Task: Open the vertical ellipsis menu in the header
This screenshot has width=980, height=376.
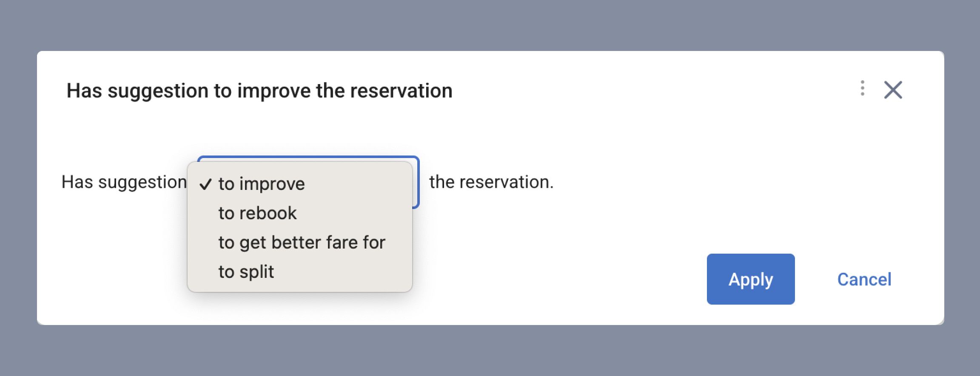Action: click(x=863, y=89)
